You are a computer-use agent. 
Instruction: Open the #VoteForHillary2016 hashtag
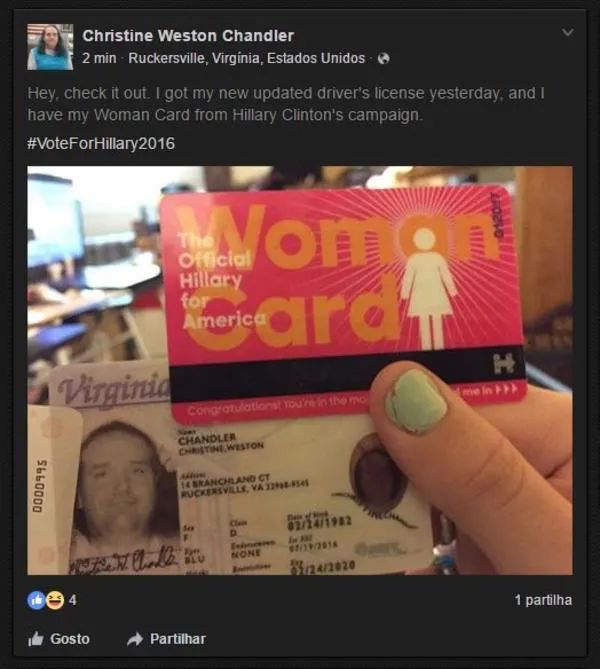[x=101, y=143]
